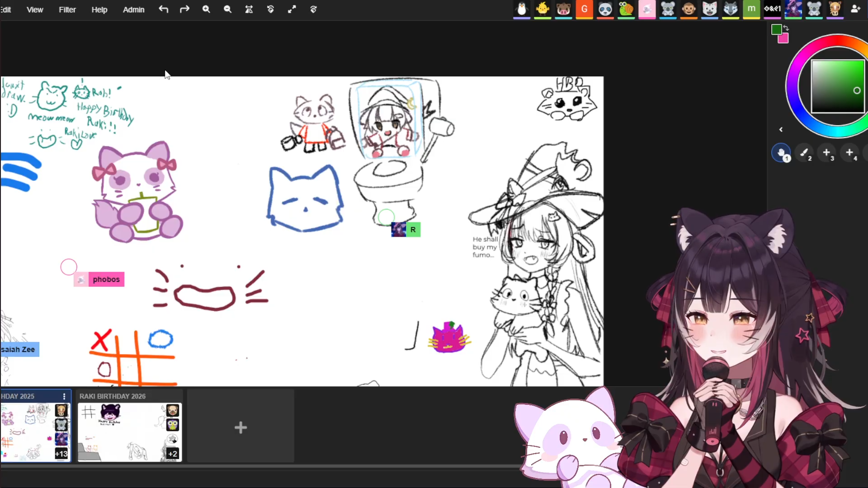Click the Redo arrow icon
The height and width of the screenshot is (488, 868).
point(184,9)
